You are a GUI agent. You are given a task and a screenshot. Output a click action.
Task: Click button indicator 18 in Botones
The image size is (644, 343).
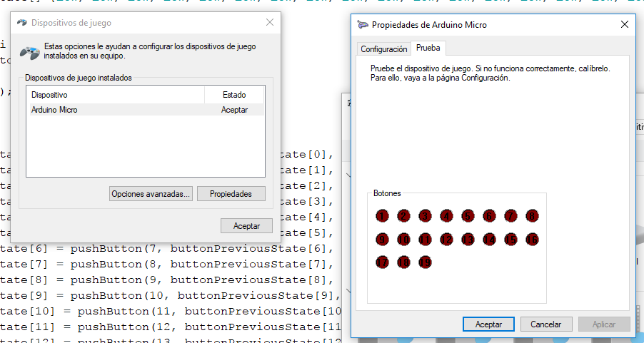pos(403,262)
